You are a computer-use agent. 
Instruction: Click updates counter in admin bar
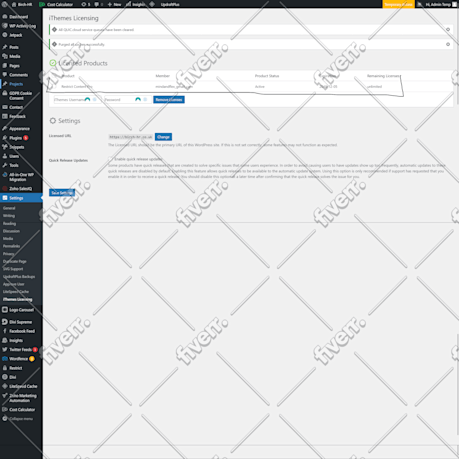click(x=86, y=4)
